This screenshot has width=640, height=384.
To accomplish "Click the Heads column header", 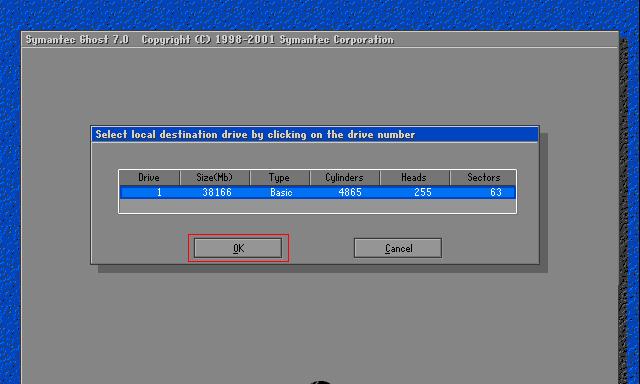I will 414,178.
